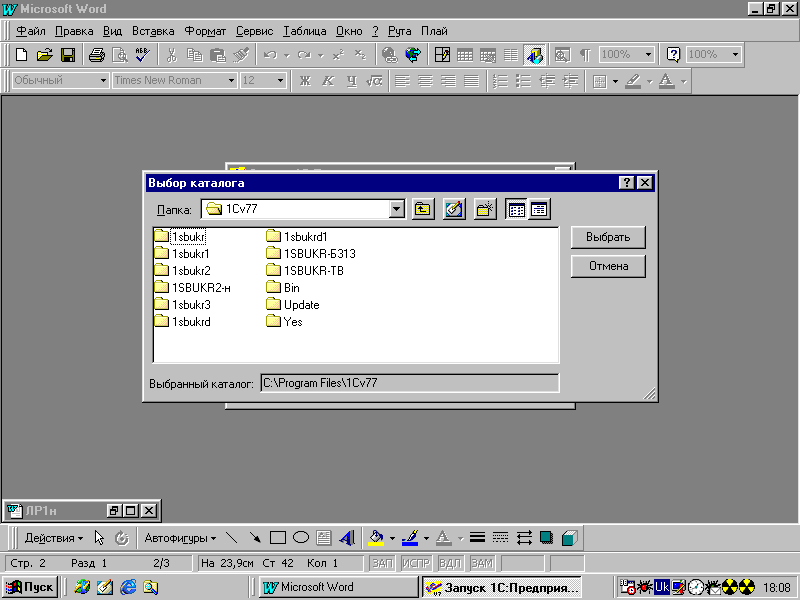Click the Undo arrow icon
The image size is (800, 600).
pos(270,55)
